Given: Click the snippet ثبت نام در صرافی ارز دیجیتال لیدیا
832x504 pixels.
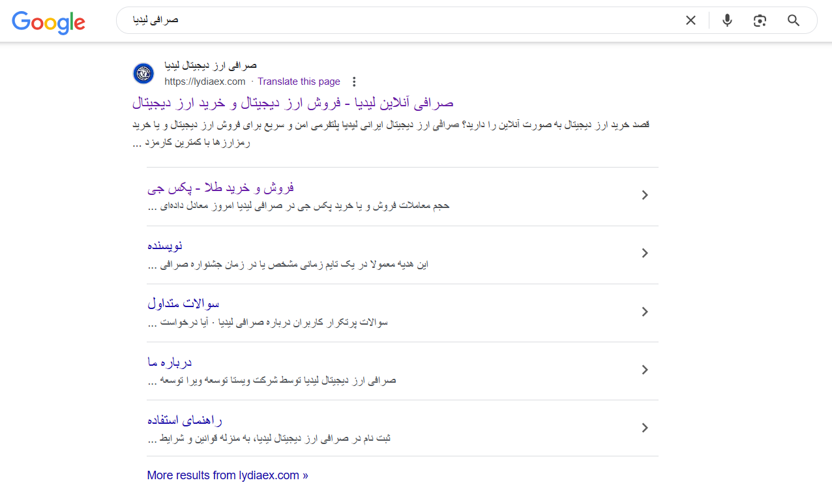Looking at the screenshot, I should pyautogui.click(x=269, y=438).
